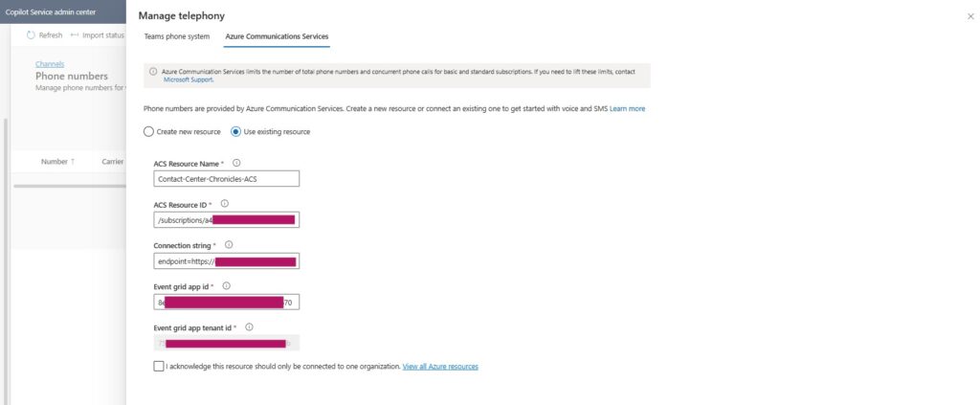980x405 pixels.
Task: Click the Channels breadcrumb link
Action: [49, 64]
